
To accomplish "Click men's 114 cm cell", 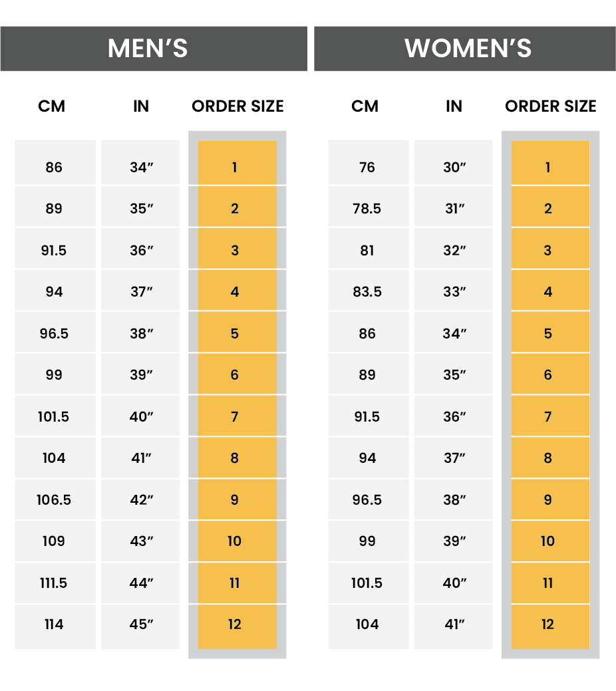I will [x=55, y=626].
